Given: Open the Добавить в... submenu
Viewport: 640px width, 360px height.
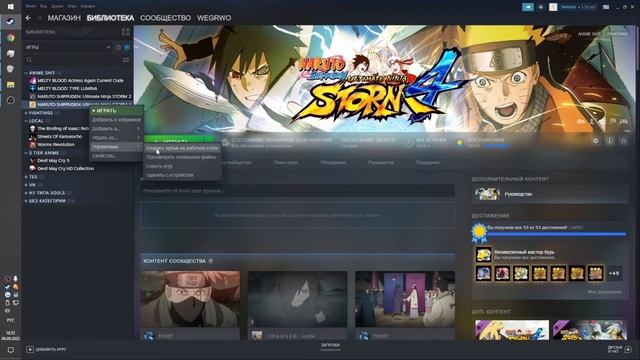Looking at the screenshot, I should click(x=116, y=129).
